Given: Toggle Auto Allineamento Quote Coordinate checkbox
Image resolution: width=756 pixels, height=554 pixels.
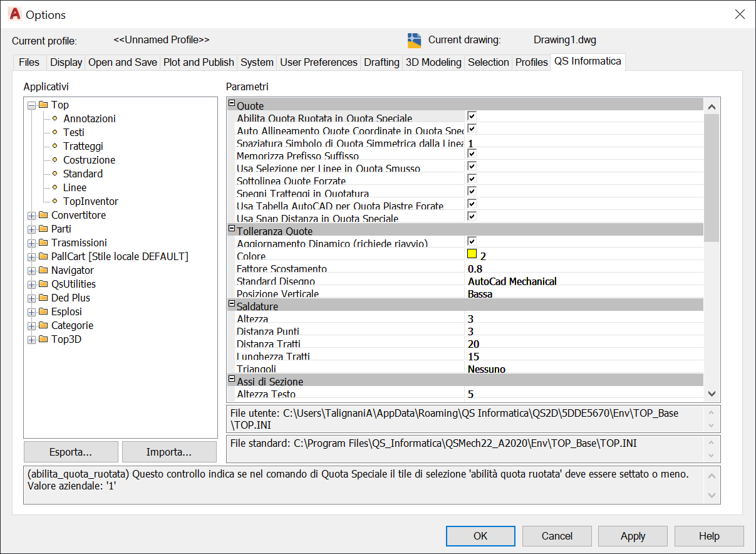Looking at the screenshot, I should [x=472, y=128].
